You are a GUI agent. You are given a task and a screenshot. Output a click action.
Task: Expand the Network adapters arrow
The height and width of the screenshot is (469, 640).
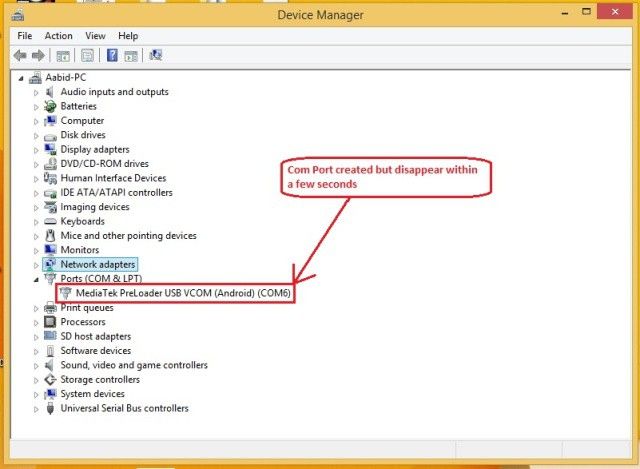pos(36,265)
